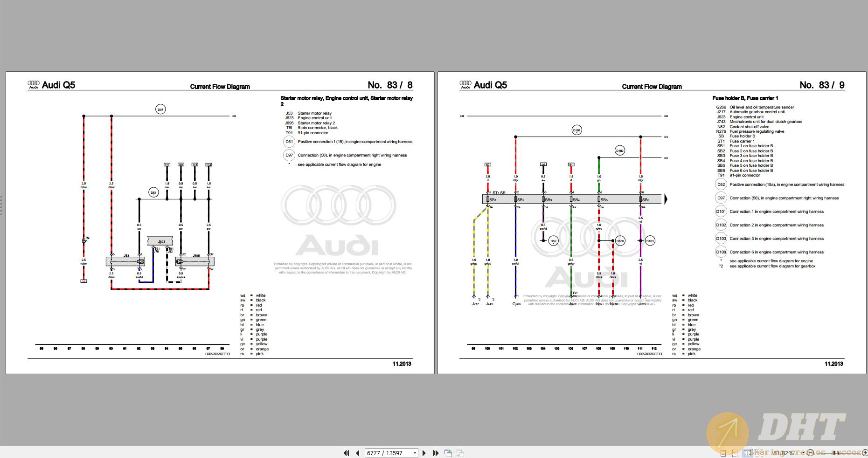Screen dimensions: 868x458
Task: Go to the first page
Action: [x=346, y=453]
